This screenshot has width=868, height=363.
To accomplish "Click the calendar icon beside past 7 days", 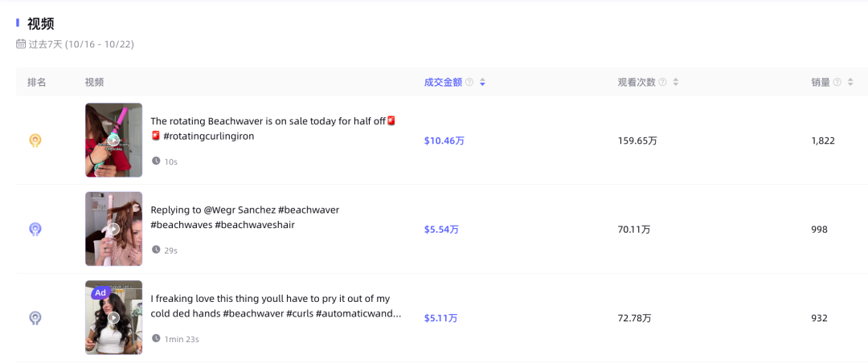I will click(x=21, y=44).
